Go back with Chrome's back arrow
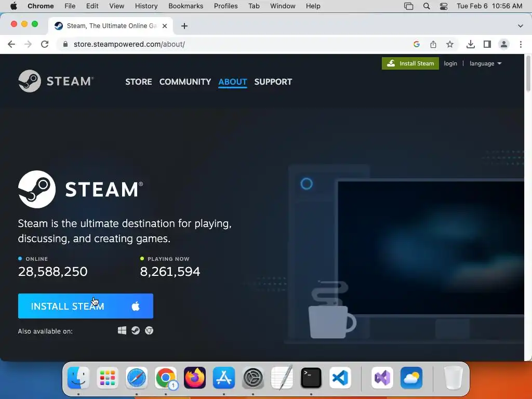The image size is (532, 399). (x=11, y=44)
